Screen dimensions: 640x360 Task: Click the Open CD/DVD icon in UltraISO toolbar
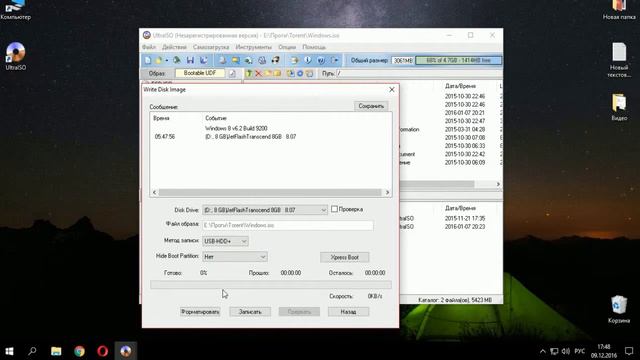click(177, 60)
